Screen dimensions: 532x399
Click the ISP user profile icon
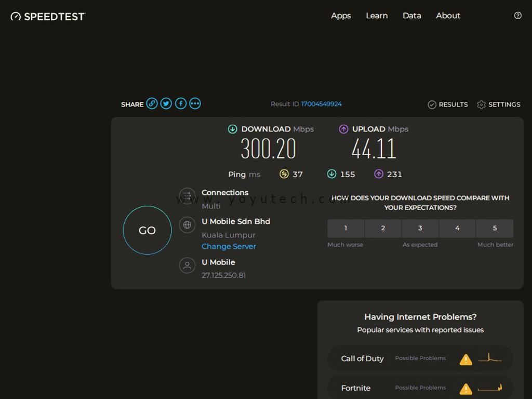(187, 265)
